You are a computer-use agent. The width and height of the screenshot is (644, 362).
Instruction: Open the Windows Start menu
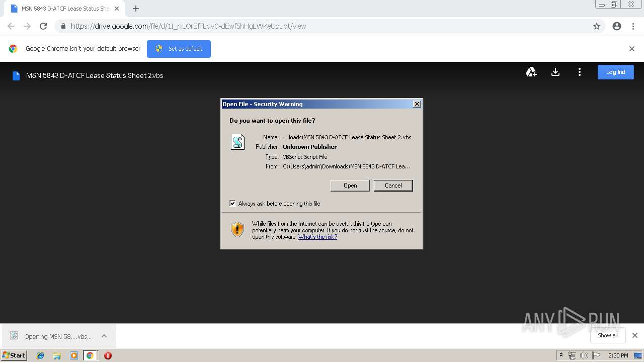[14, 355]
